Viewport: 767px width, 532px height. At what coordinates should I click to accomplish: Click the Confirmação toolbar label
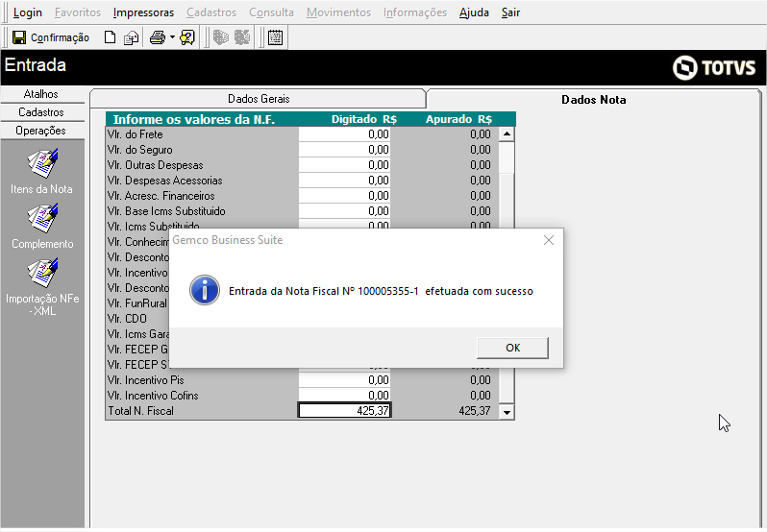click(x=61, y=37)
